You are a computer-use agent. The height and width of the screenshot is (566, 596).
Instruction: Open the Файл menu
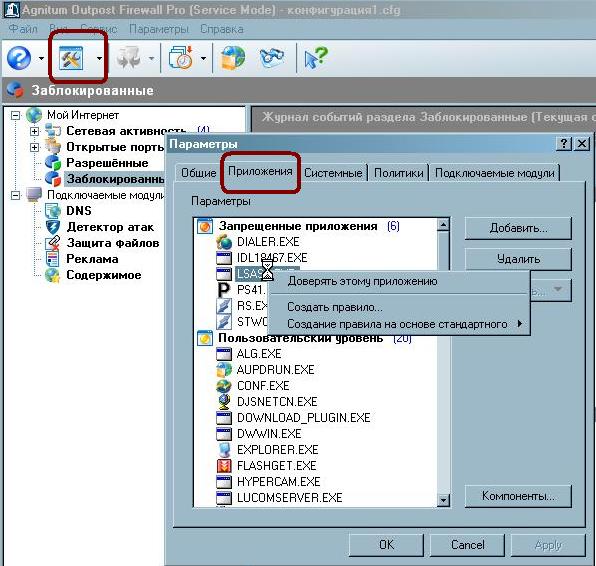pyautogui.click(x=23, y=29)
